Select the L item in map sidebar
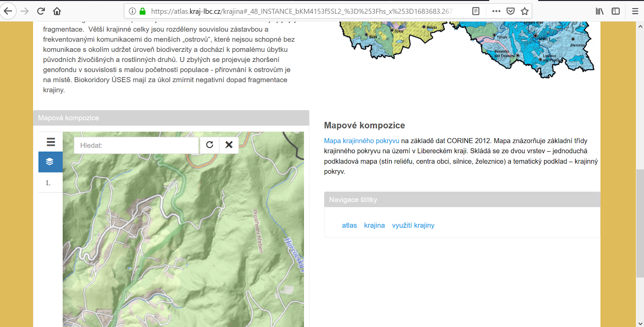644x327 pixels. coord(48,183)
